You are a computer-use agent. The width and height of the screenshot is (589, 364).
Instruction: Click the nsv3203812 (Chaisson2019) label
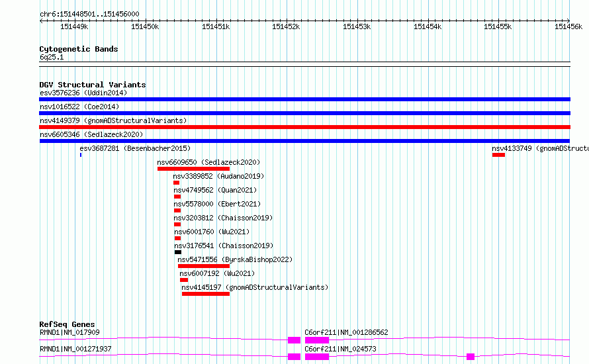pos(223,218)
